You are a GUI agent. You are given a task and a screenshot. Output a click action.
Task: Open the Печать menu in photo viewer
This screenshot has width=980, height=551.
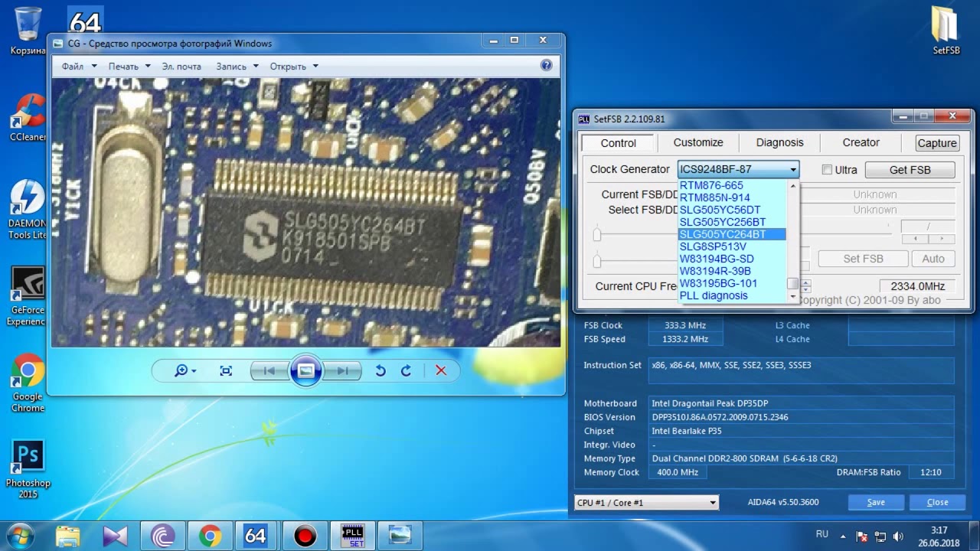pyautogui.click(x=129, y=67)
